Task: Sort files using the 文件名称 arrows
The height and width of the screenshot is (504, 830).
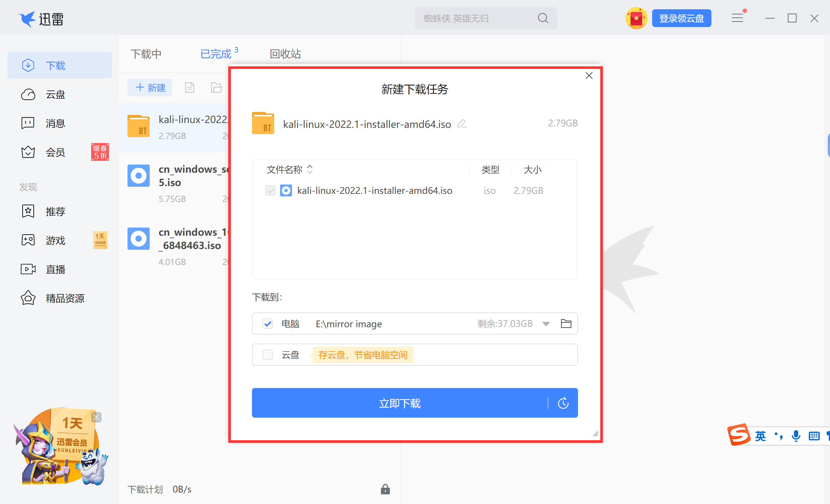Action: click(310, 169)
